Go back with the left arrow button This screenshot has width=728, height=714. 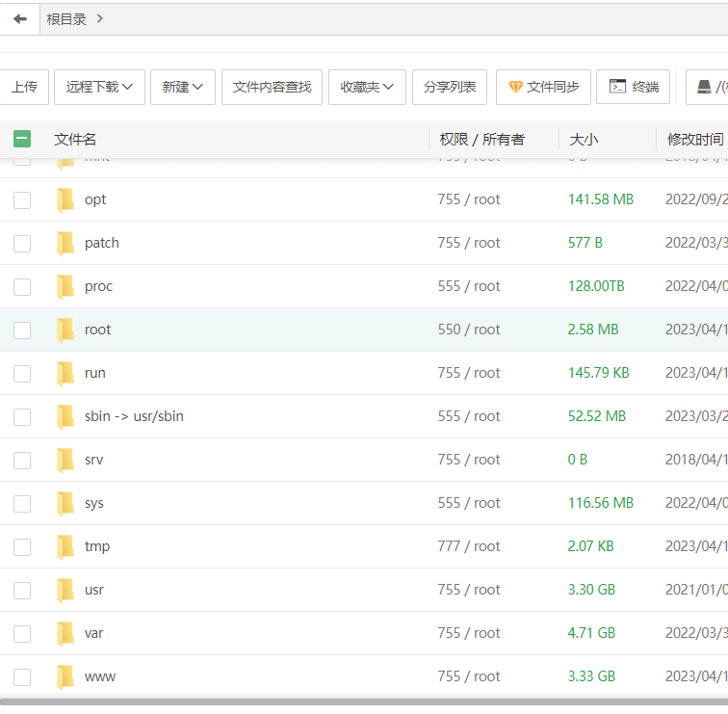pyautogui.click(x=19, y=19)
